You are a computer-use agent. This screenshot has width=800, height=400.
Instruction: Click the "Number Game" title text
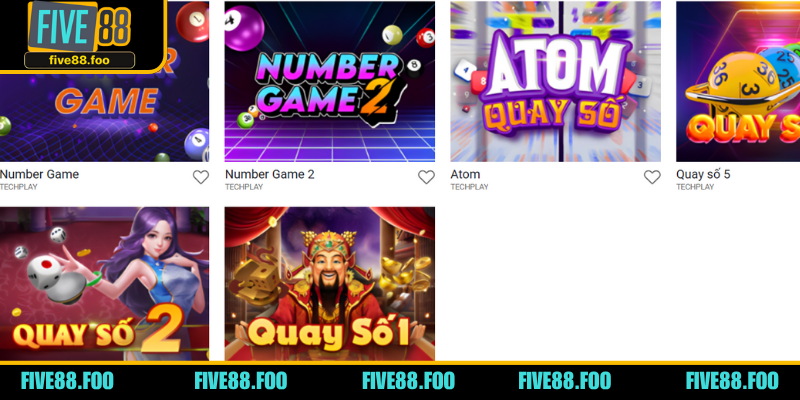[39, 174]
